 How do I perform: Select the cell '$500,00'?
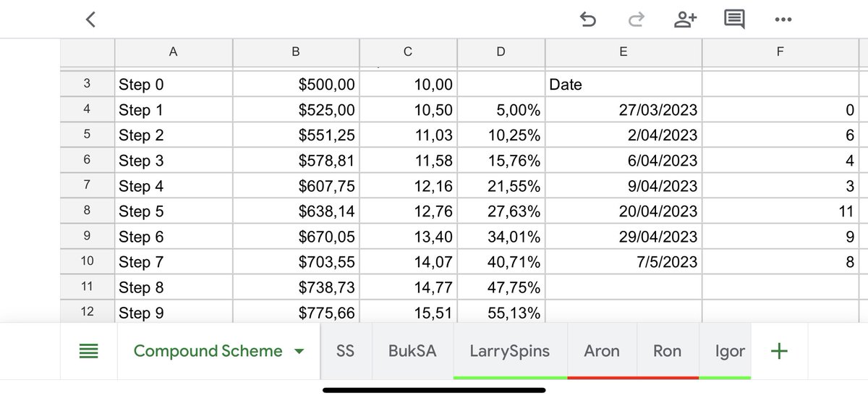tap(296, 84)
